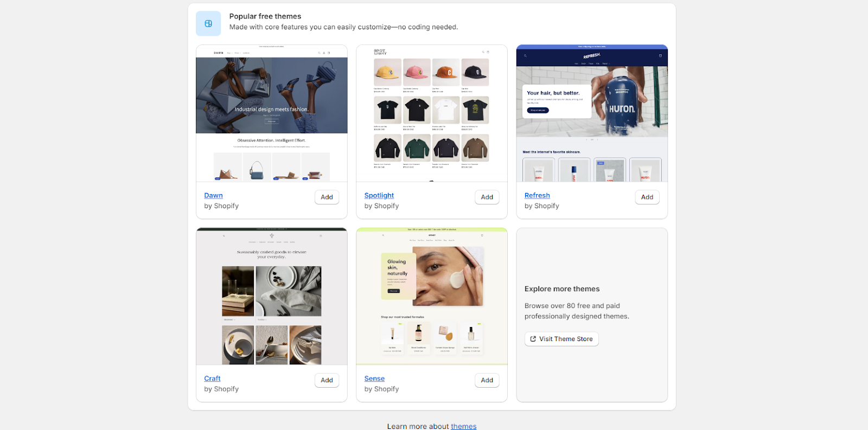Click the Craft theme preview image
Image resolution: width=868 pixels, height=430 pixels.
(272, 297)
